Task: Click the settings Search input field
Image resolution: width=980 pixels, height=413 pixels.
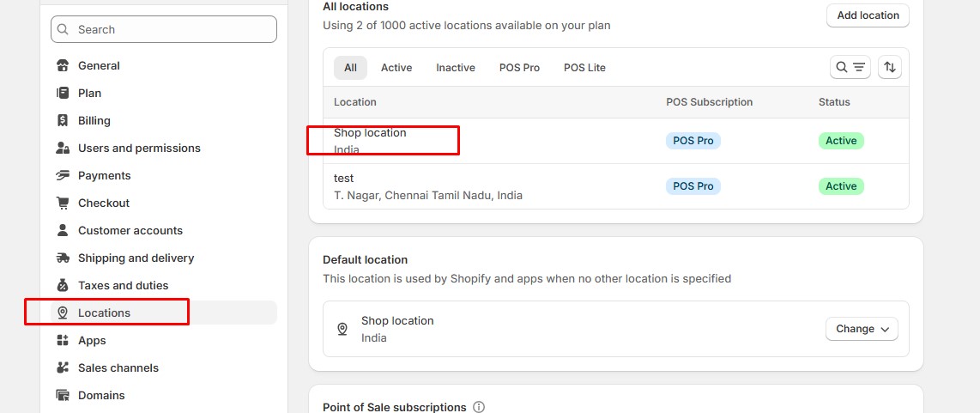Action: [x=172, y=29]
